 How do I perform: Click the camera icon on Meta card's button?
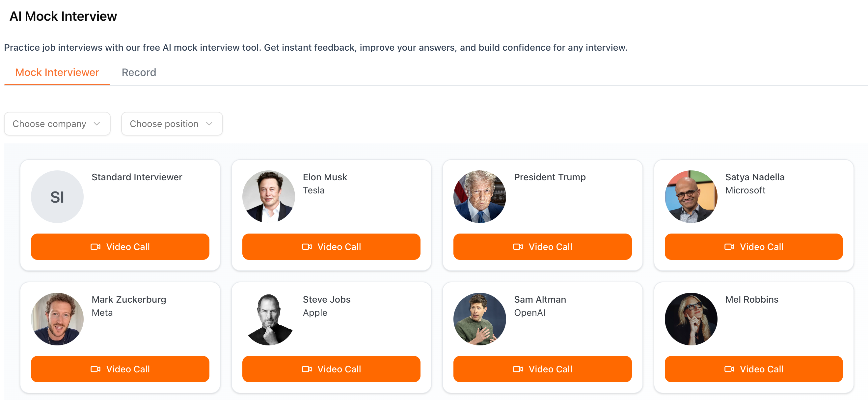coord(95,369)
